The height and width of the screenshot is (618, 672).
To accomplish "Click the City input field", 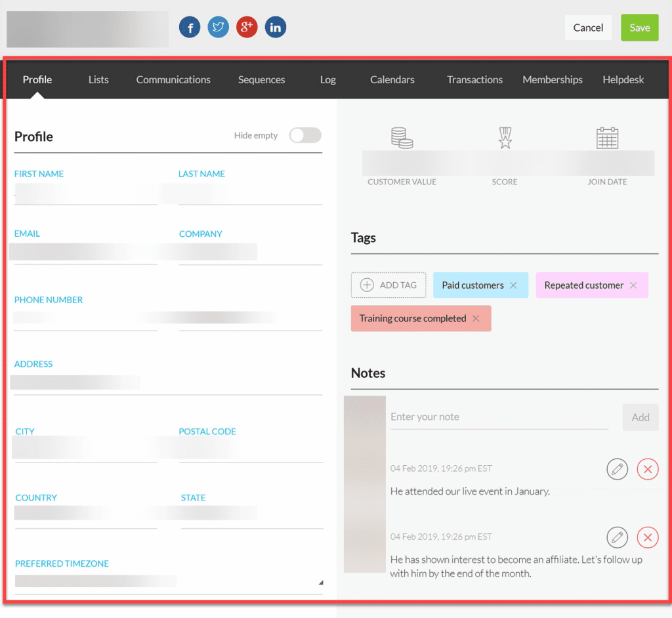I will (x=86, y=450).
